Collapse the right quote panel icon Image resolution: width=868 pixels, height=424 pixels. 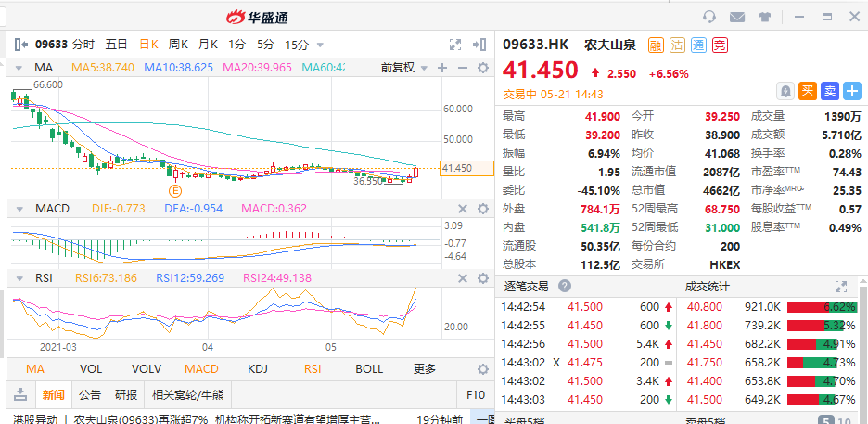click(479, 45)
